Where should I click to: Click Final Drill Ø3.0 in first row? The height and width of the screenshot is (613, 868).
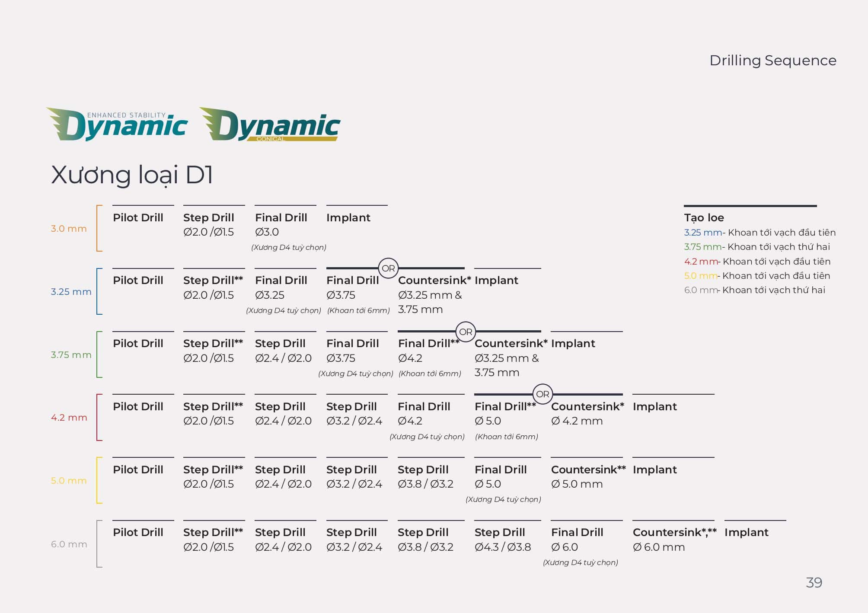[281, 225]
